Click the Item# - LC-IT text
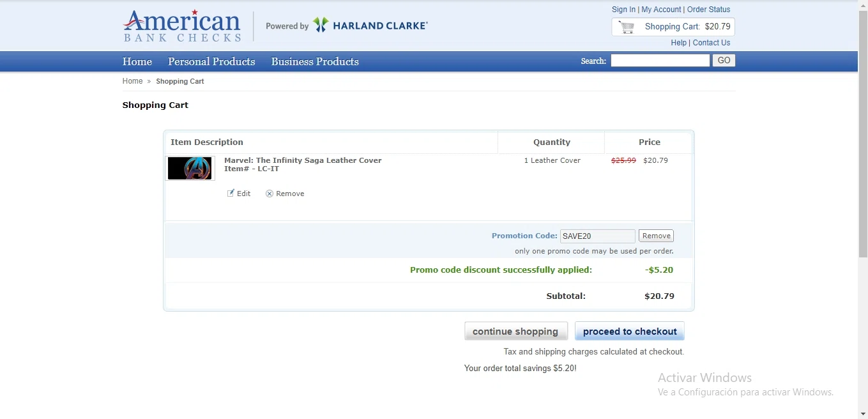 click(x=252, y=169)
